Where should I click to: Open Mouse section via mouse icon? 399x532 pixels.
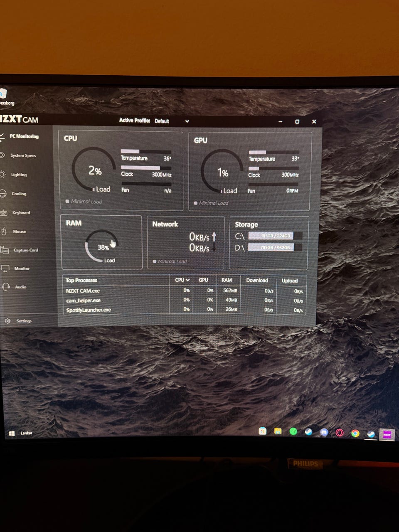point(4,231)
